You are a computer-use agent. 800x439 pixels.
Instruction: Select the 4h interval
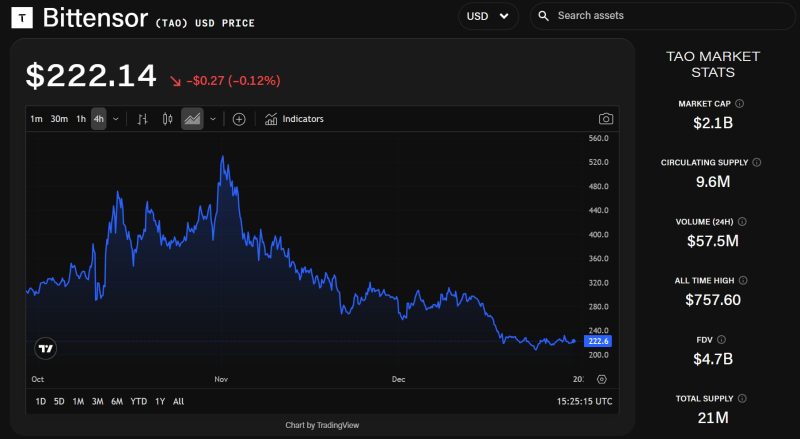(98, 119)
